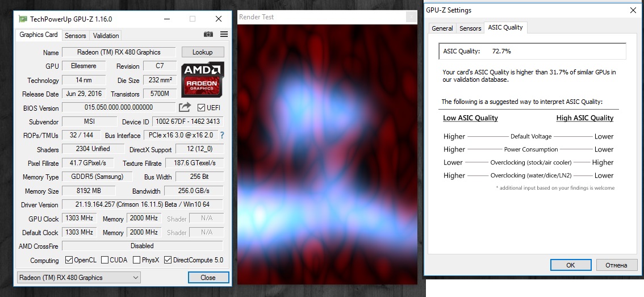644x297 pixels.
Task: Click the BIOS Version field value
Action: point(119,107)
